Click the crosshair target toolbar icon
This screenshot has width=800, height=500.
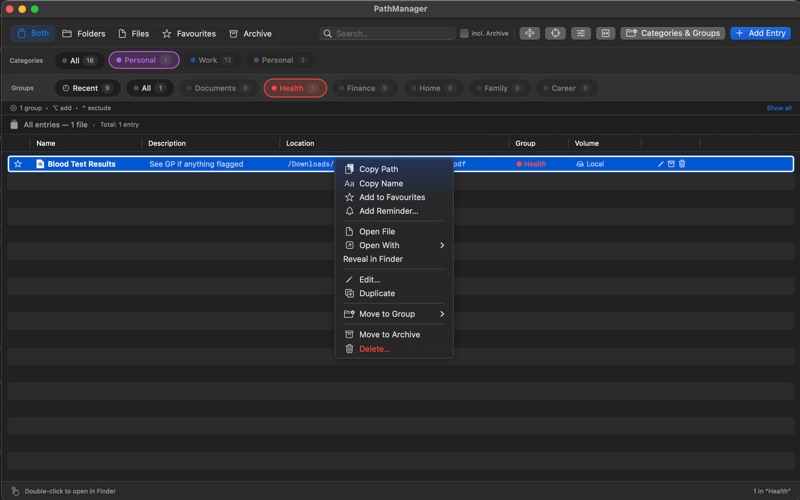[555, 33]
